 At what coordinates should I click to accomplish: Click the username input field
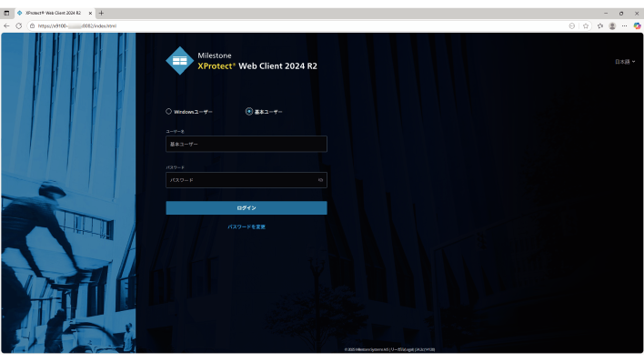247,144
